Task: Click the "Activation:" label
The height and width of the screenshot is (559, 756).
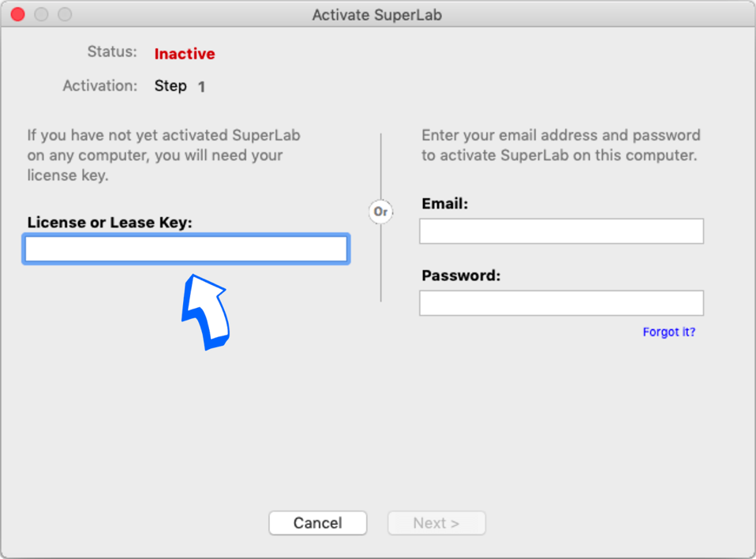Action: coord(100,86)
